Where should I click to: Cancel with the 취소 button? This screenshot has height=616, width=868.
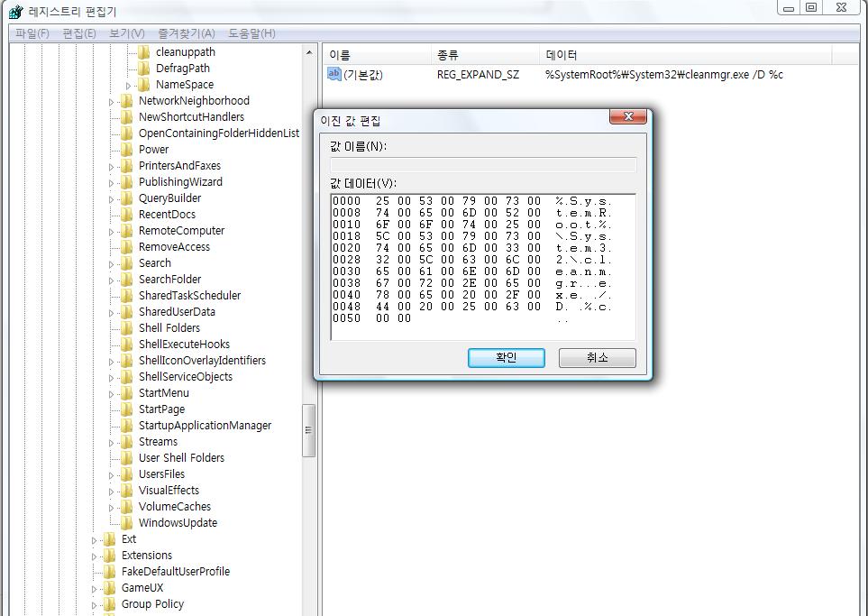tap(598, 358)
